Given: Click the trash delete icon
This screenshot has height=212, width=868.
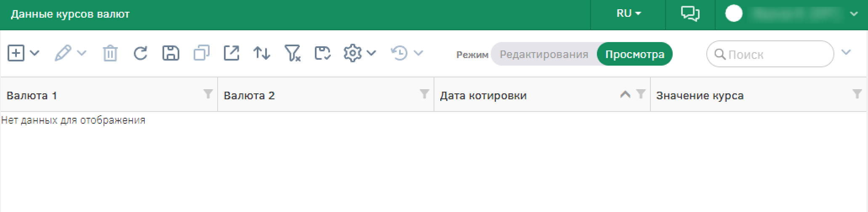Looking at the screenshot, I should 110,53.
